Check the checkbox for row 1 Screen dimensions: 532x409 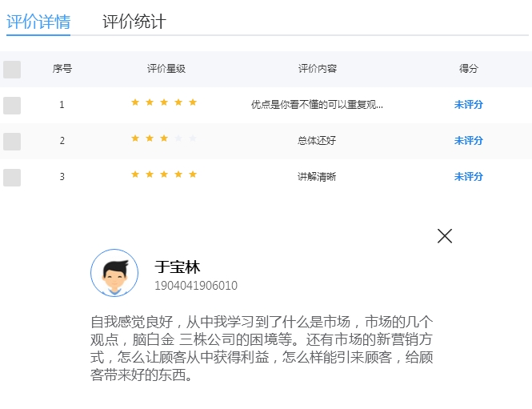click(x=12, y=105)
